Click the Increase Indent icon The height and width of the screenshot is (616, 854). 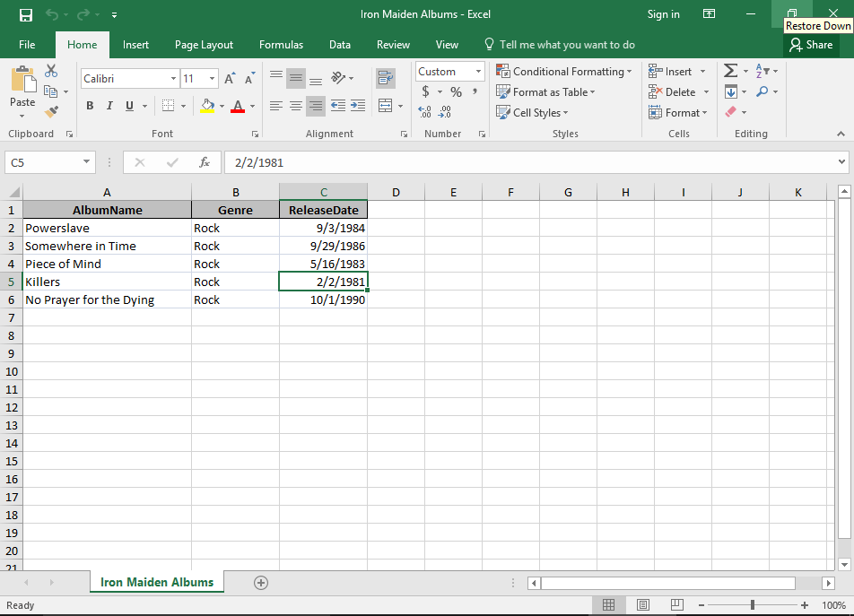pos(358,106)
